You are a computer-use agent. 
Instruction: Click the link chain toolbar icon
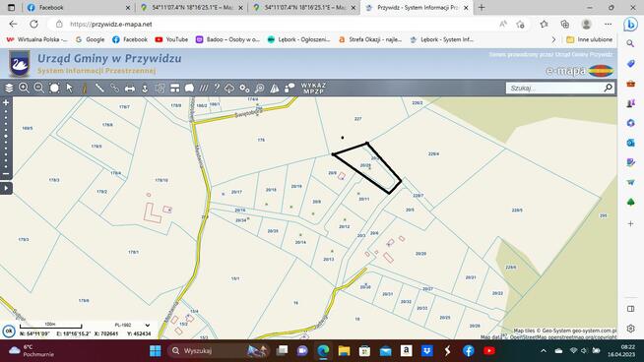click(114, 88)
